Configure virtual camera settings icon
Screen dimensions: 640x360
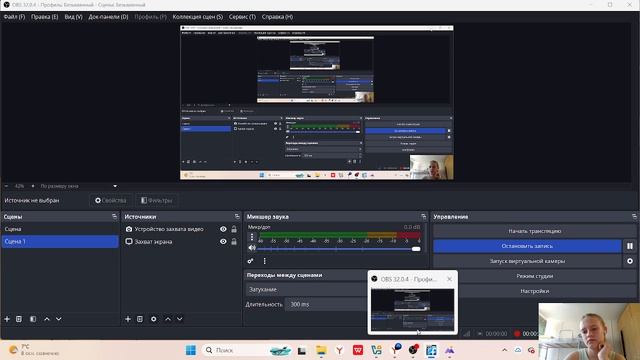pyautogui.click(x=630, y=261)
